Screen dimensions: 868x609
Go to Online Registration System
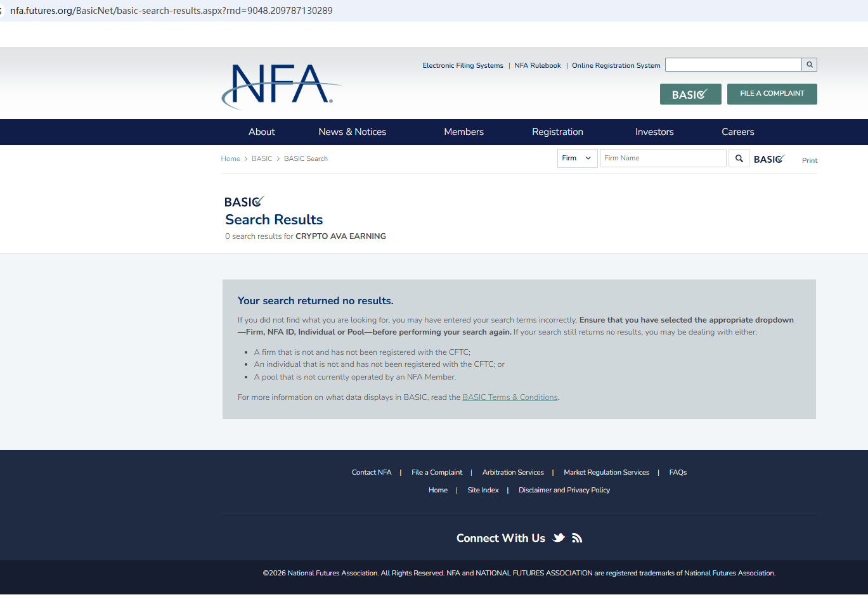(616, 65)
